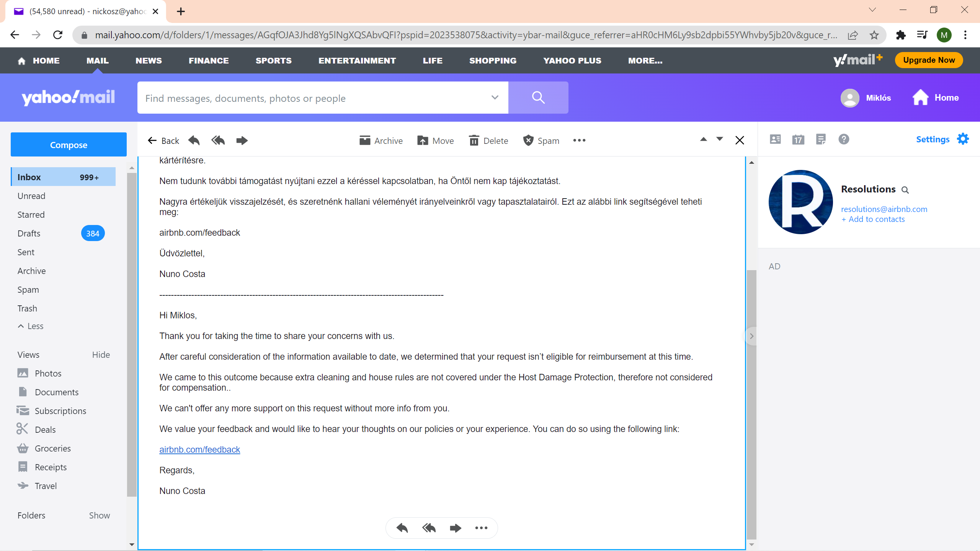Show the Folders section
The height and width of the screenshot is (551, 980).
(99, 515)
